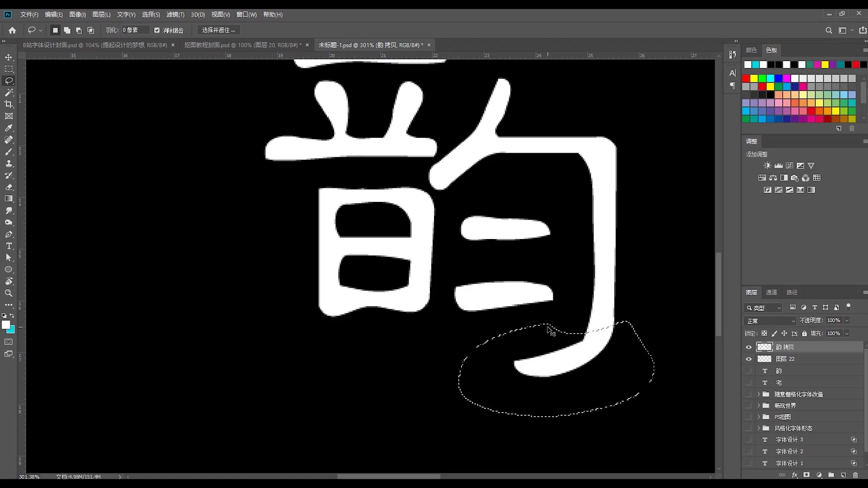Show the 宅 text layer
868x488 pixels.
coord(749,382)
